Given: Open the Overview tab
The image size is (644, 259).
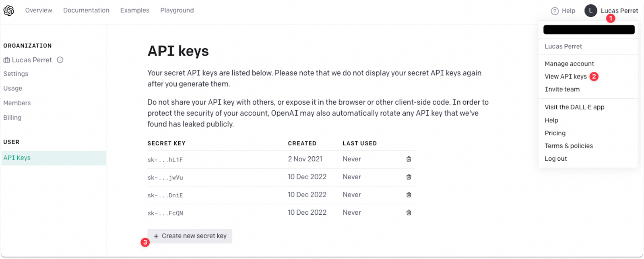Looking at the screenshot, I should [39, 10].
